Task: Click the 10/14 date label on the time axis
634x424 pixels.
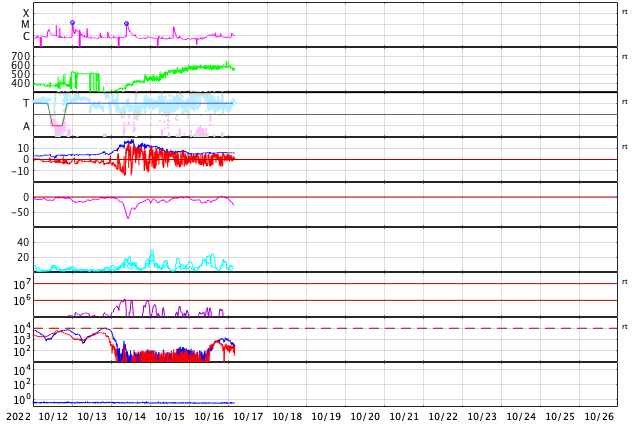Action: pos(131,416)
